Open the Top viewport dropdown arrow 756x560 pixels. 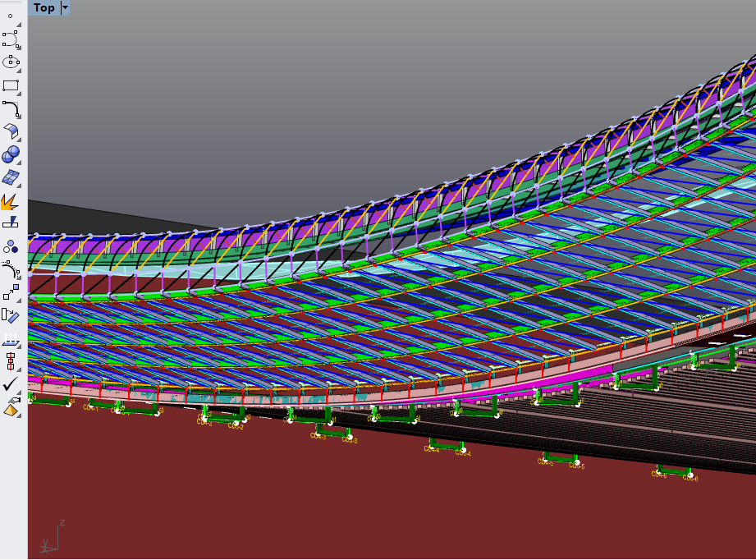point(66,7)
